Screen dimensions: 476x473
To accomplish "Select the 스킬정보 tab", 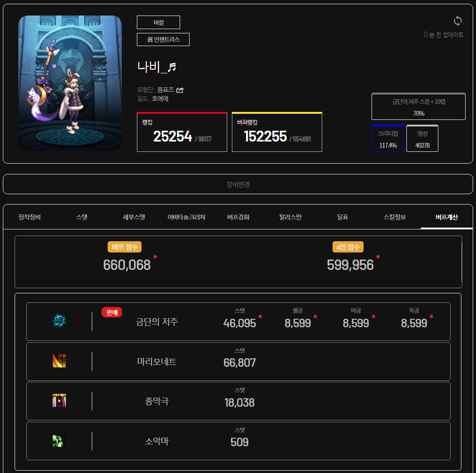I will tap(395, 217).
